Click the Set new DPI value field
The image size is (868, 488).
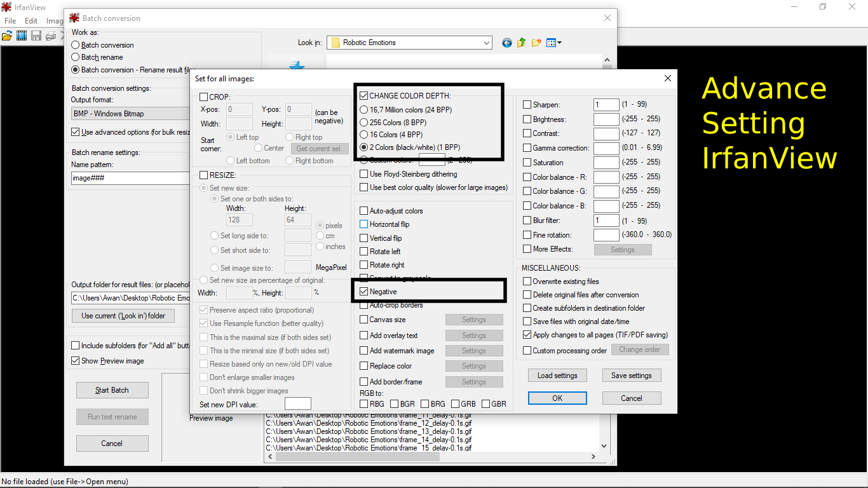[x=298, y=404]
